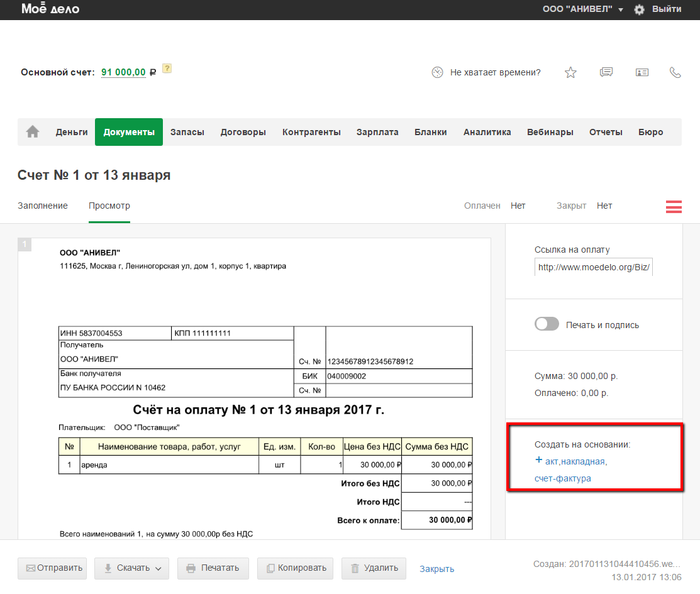Image resolution: width=700 pixels, height=594 pixels.
Task: Click the yellow question mark help icon
Action: [x=167, y=69]
